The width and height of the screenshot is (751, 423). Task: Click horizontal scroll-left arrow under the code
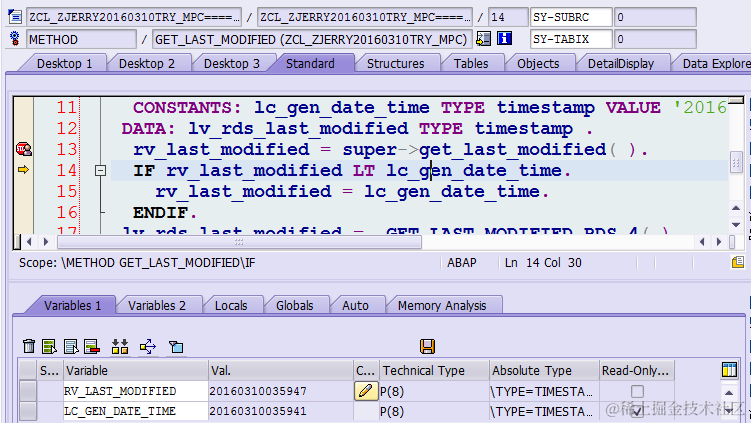click(x=29, y=242)
